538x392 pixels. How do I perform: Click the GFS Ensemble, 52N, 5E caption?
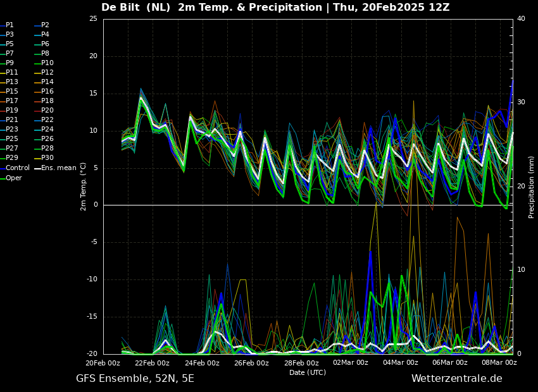pos(135,379)
